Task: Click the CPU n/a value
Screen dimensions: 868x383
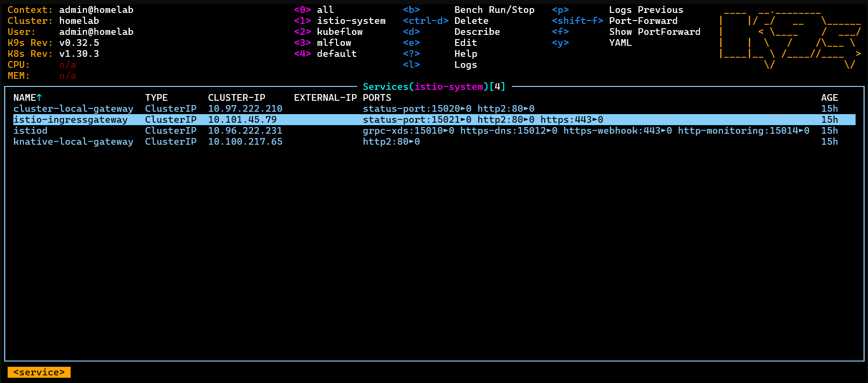Action: point(68,65)
